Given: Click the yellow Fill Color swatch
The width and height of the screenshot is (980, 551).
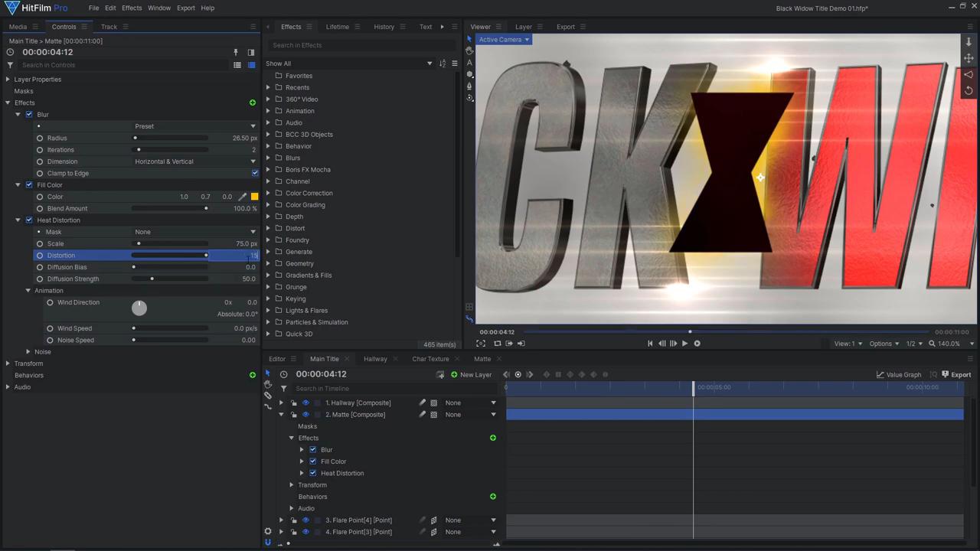Looking at the screenshot, I should coord(255,197).
